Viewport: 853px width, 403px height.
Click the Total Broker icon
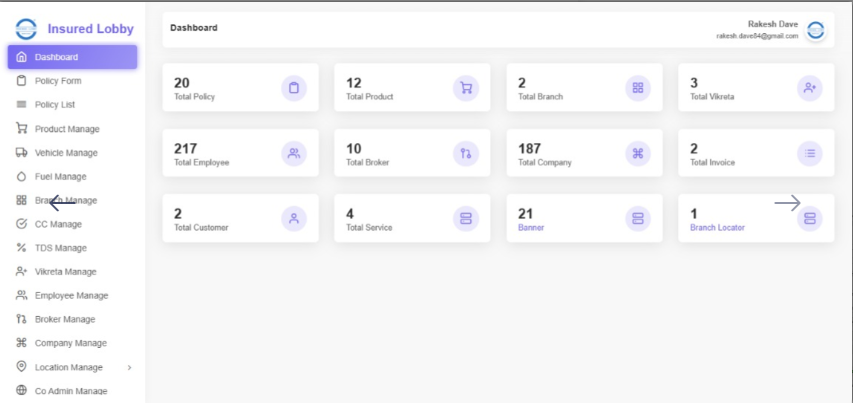click(x=466, y=153)
